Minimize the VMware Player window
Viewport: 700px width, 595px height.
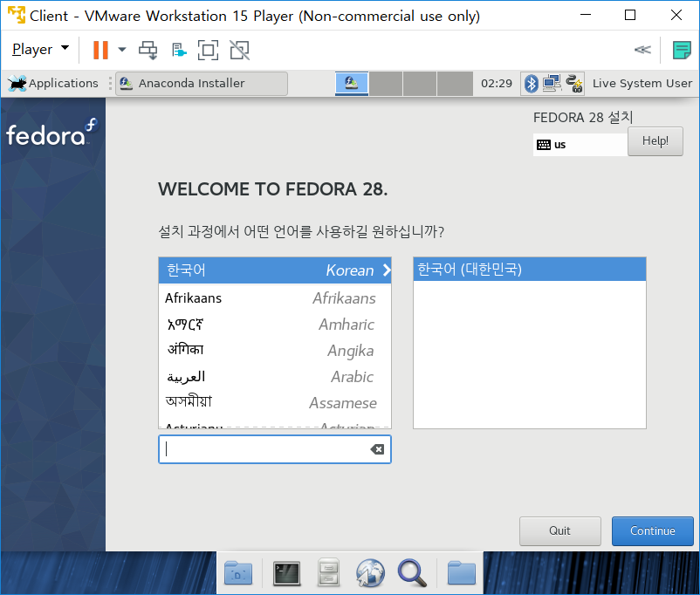(586, 15)
